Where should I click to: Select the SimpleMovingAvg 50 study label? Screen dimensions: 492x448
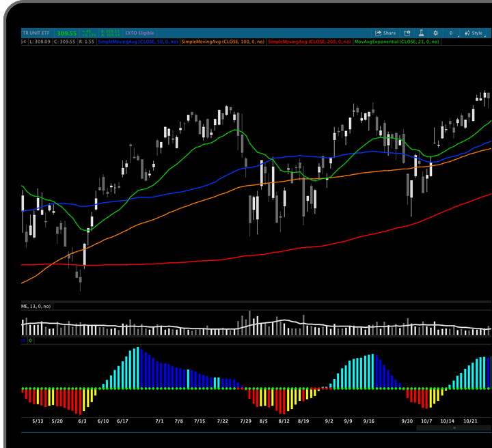click(x=138, y=42)
